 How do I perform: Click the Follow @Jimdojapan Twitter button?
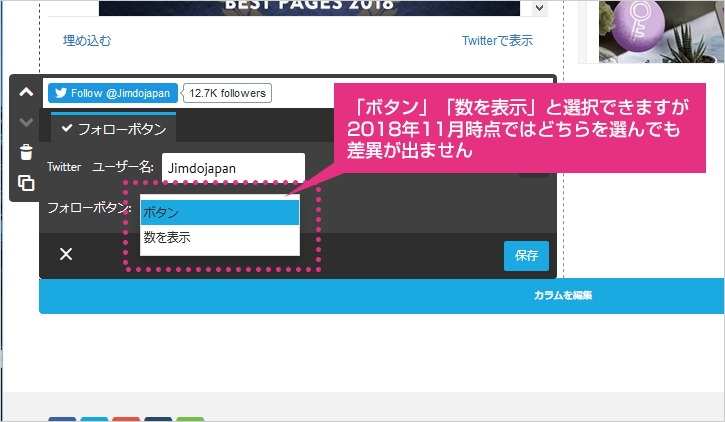point(113,93)
